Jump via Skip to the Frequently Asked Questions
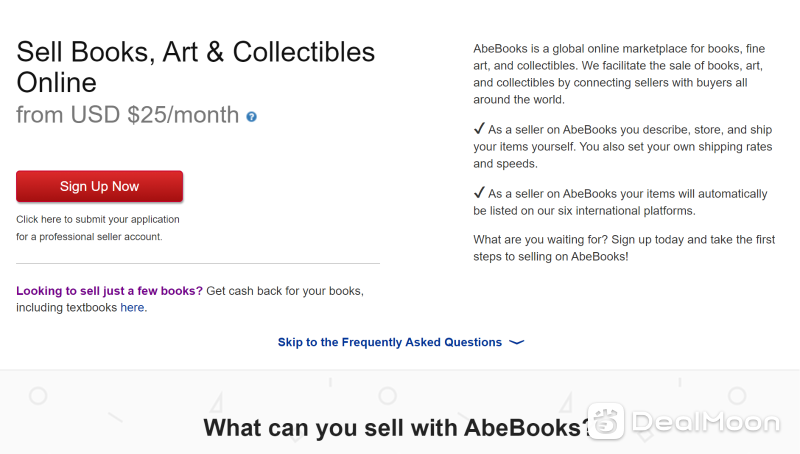This screenshot has width=800, height=454. (390, 342)
